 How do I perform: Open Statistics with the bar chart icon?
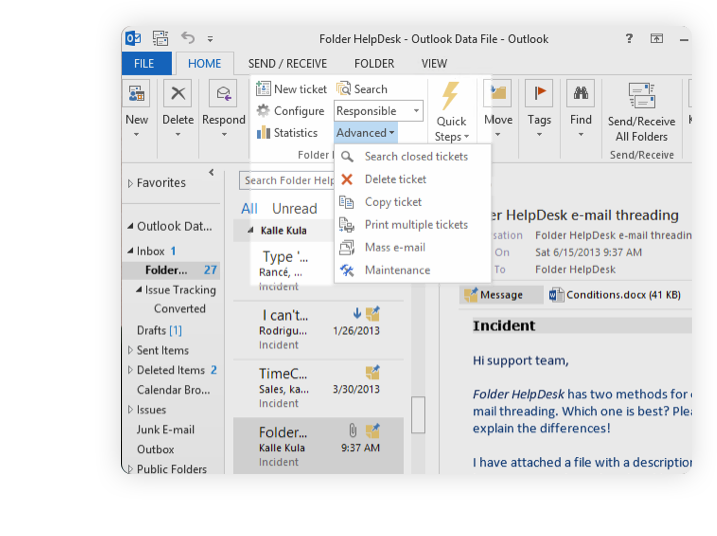click(287, 133)
